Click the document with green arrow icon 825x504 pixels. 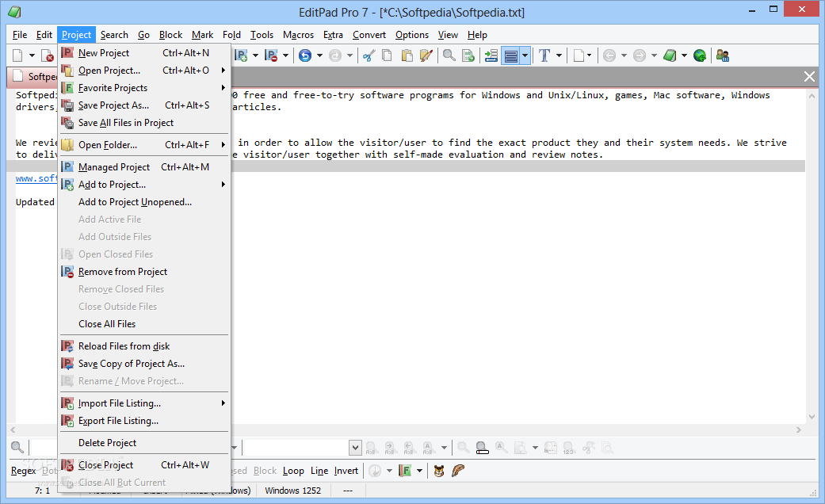pyautogui.click(x=468, y=55)
